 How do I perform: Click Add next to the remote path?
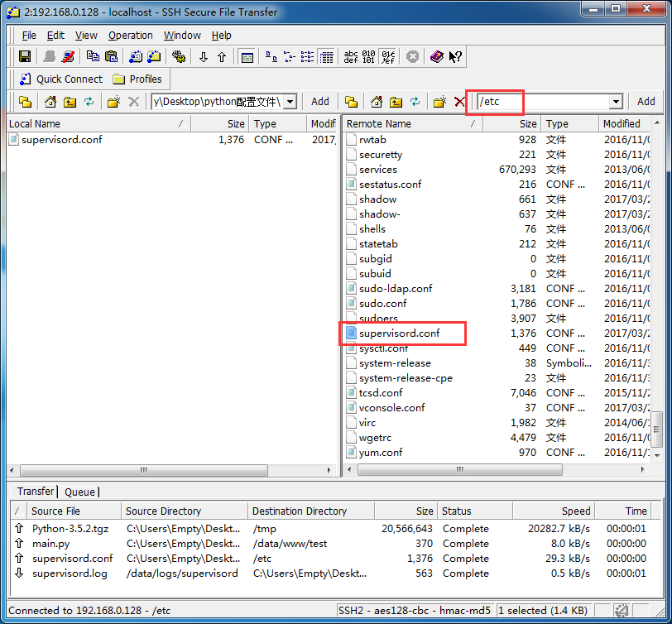coord(646,102)
